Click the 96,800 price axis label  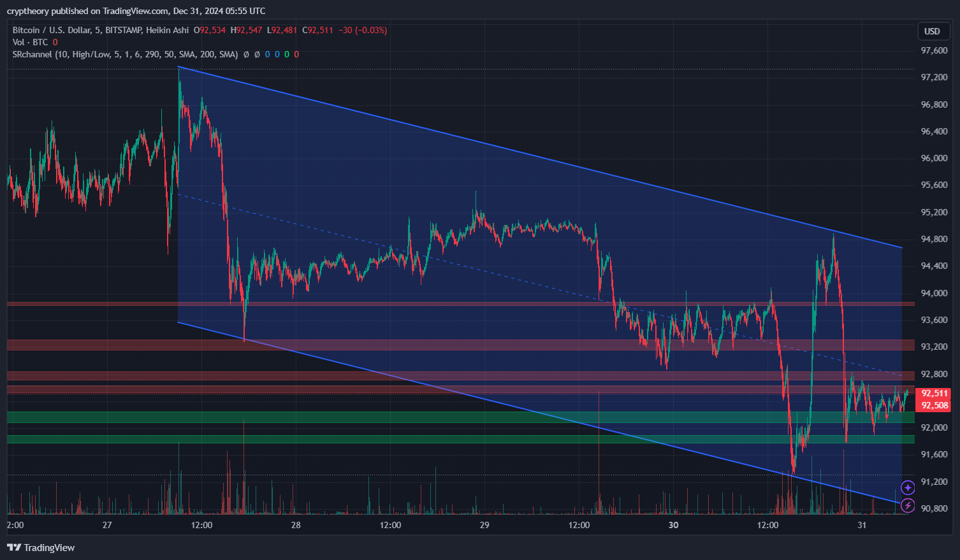click(935, 104)
